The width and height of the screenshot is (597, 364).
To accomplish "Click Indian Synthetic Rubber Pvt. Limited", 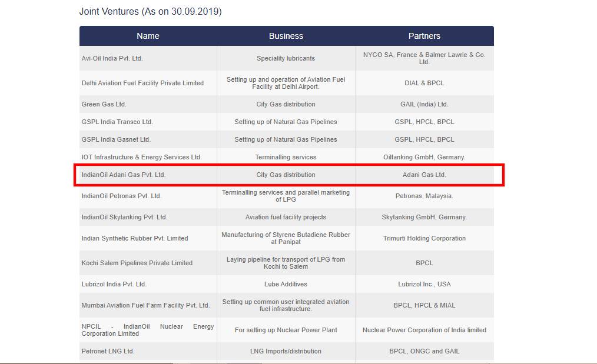I will click(x=135, y=238).
